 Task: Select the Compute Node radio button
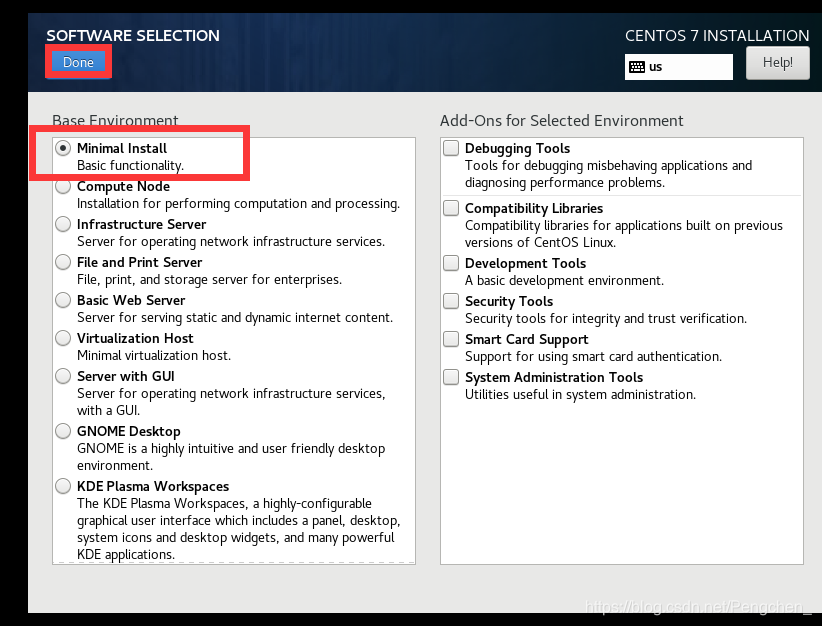point(63,186)
